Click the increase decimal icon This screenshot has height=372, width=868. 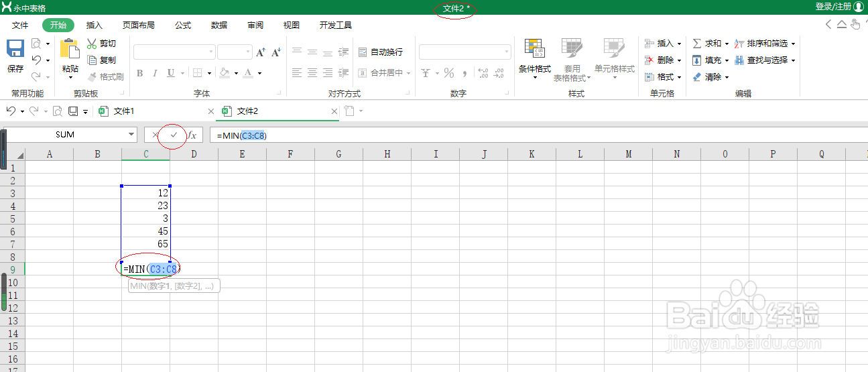(483, 72)
